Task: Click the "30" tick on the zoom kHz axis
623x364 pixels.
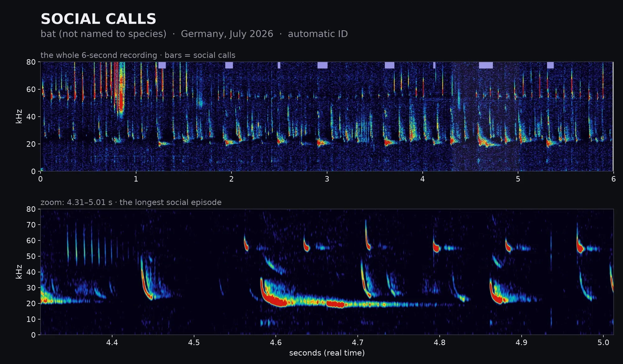Action: (x=31, y=288)
